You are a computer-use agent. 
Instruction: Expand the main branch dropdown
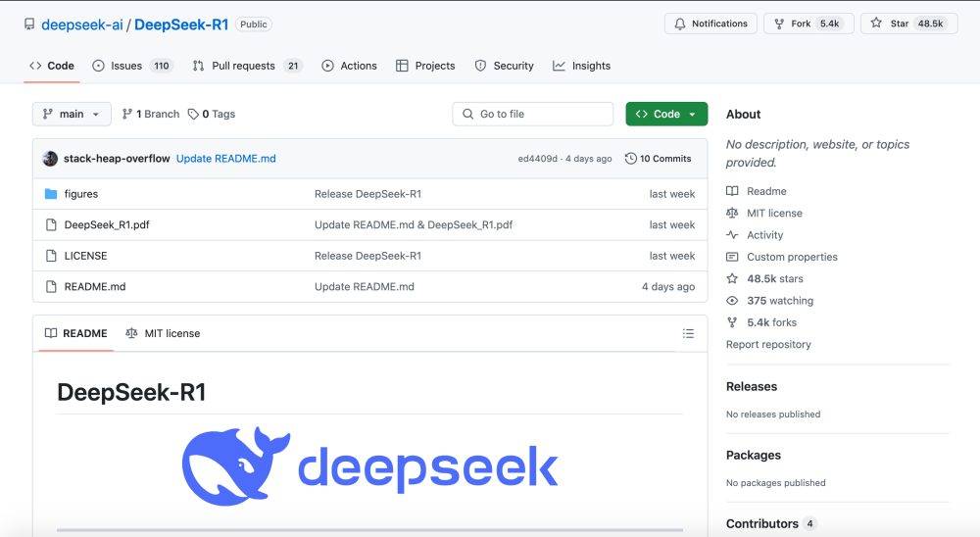point(72,114)
